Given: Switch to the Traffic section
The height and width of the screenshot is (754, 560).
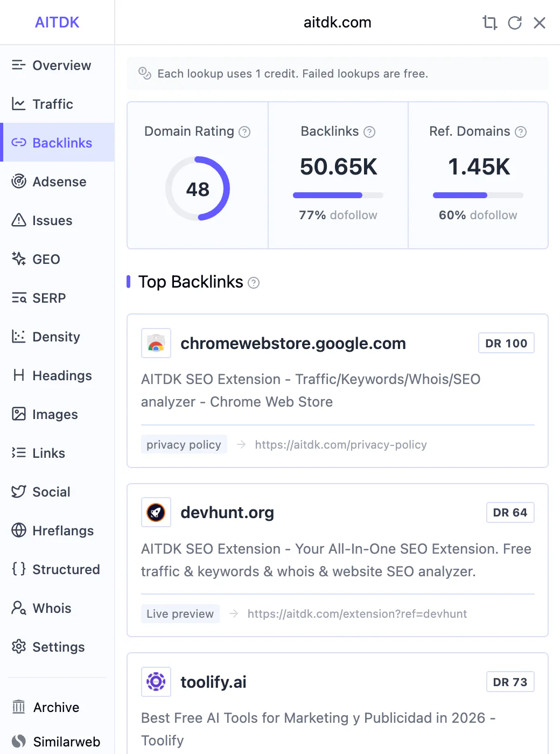Looking at the screenshot, I should [x=57, y=104].
